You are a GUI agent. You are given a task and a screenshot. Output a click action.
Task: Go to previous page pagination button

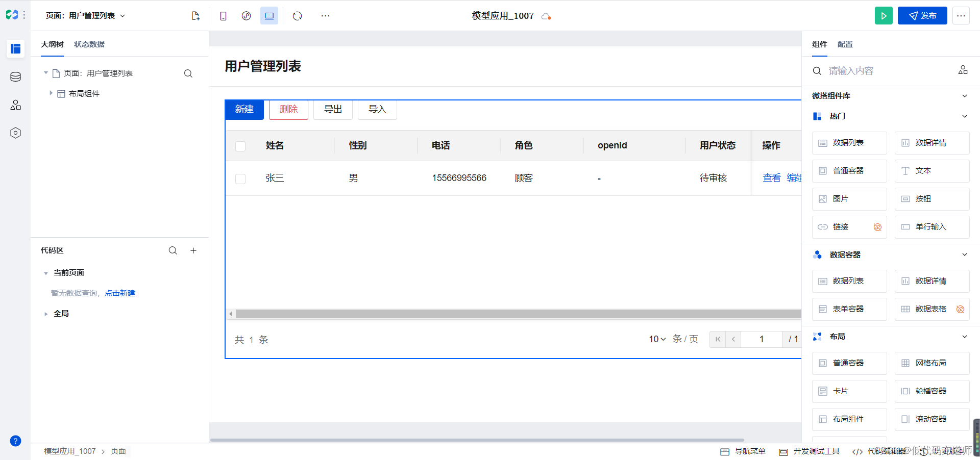(x=733, y=339)
